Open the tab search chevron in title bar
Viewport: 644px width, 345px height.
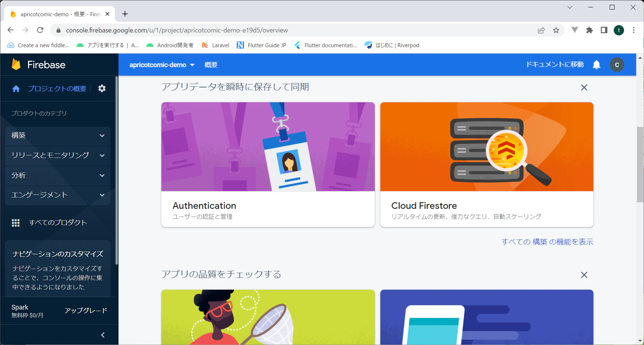pyautogui.click(x=570, y=7)
